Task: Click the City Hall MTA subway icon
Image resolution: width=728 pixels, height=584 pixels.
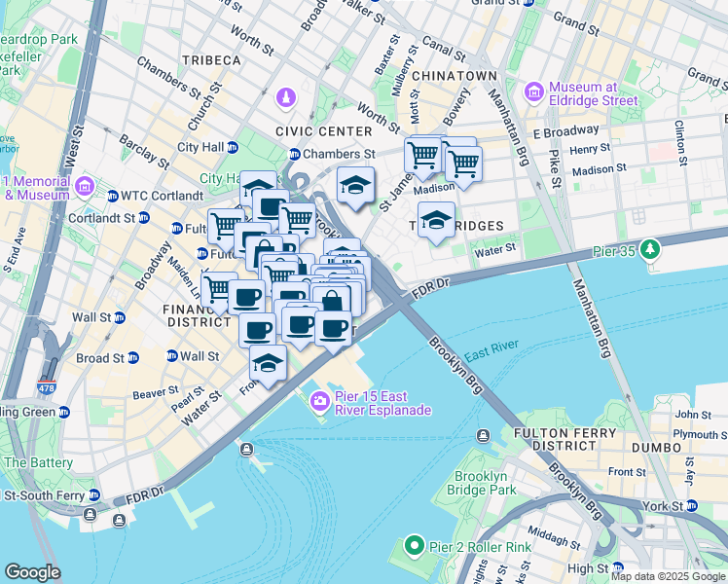Action: [233, 148]
